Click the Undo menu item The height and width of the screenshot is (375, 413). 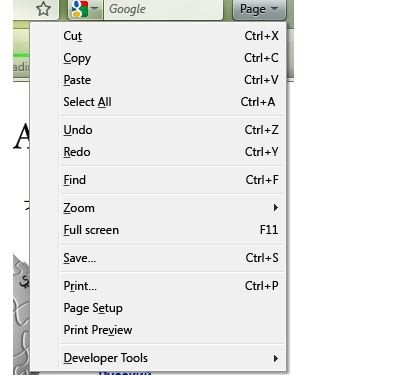tap(172, 130)
